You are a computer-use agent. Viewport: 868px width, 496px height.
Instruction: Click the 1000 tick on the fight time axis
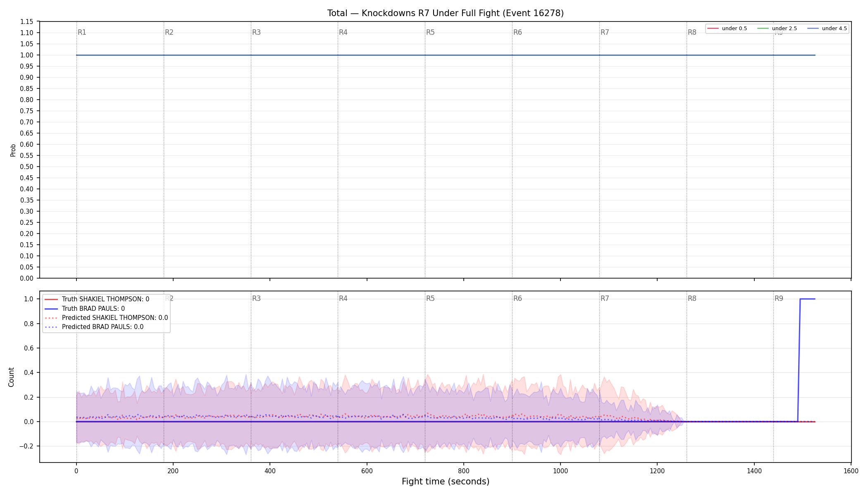point(560,471)
